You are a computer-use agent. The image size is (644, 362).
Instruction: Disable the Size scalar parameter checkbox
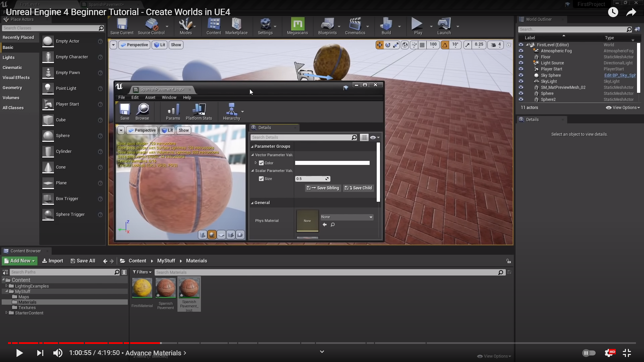[x=261, y=179]
